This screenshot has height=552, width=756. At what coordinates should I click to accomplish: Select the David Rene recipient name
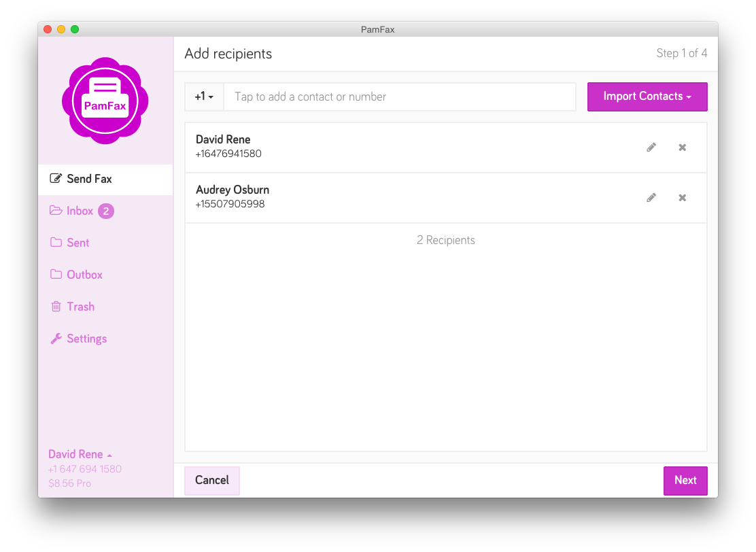coord(223,140)
